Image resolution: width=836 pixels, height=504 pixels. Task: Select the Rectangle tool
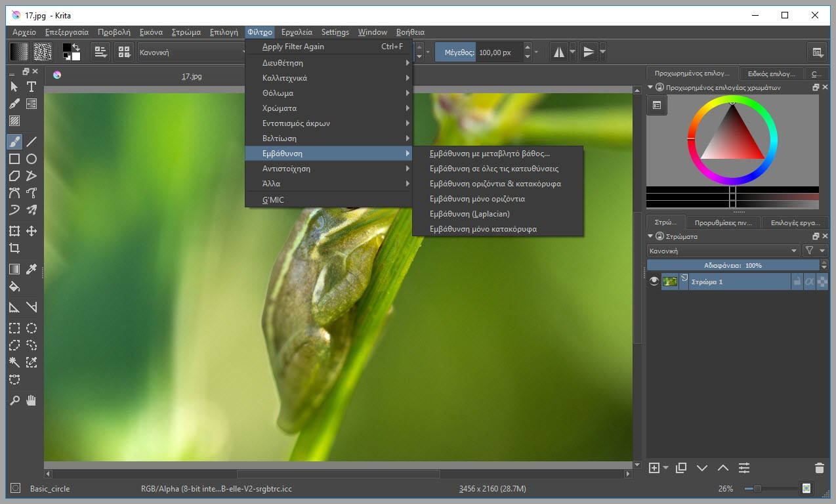14,158
